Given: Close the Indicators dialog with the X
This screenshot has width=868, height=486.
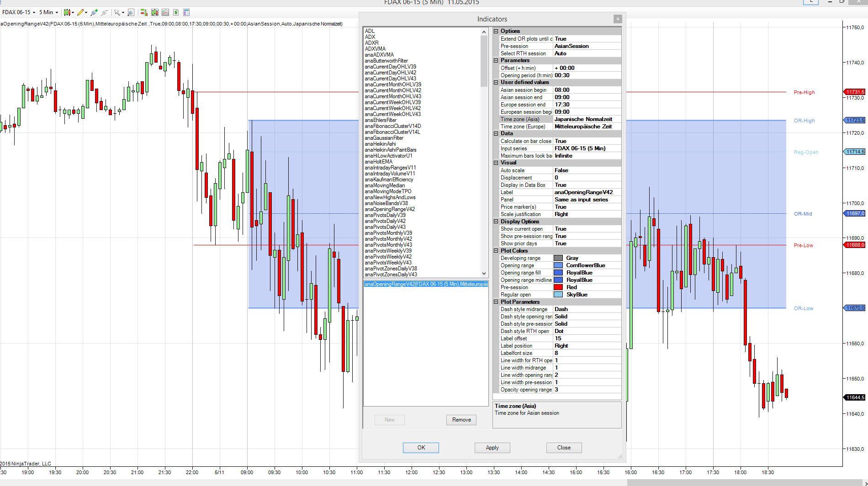Looking at the screenshot, I should tap(618, 19).
